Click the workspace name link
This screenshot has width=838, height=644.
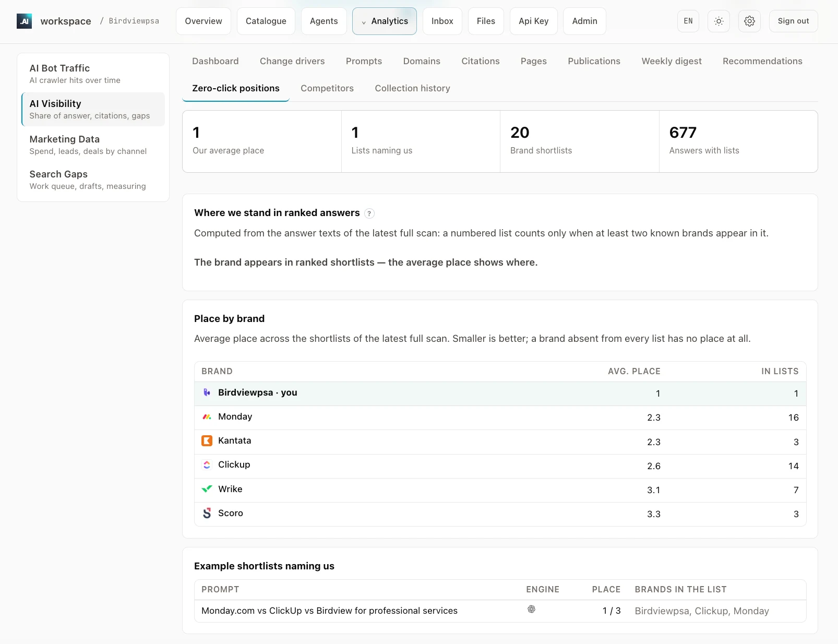[66, 21]
